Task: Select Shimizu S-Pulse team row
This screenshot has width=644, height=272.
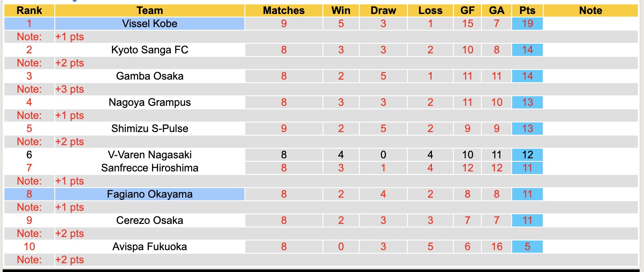Action: click(x=149, y=129)
